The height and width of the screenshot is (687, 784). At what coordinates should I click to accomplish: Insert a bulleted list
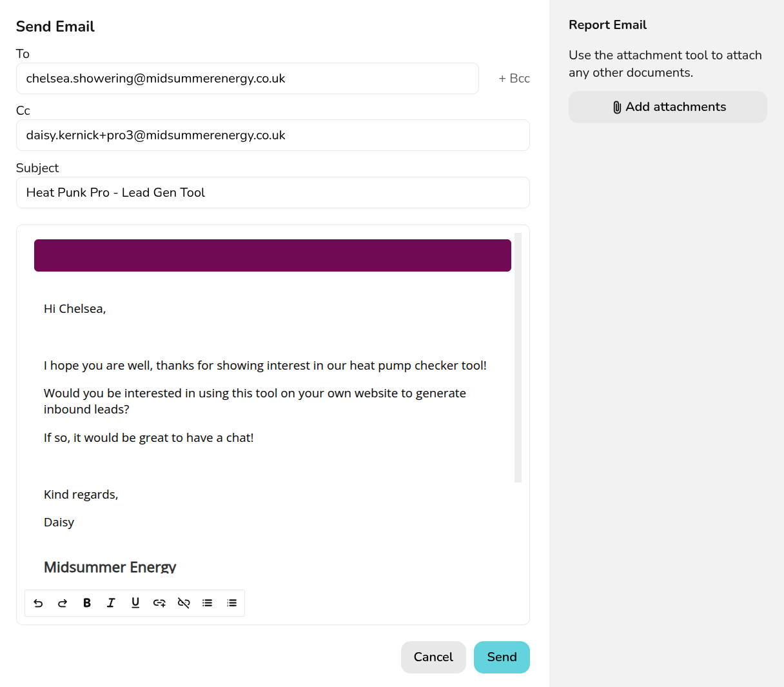click(208, 603)
